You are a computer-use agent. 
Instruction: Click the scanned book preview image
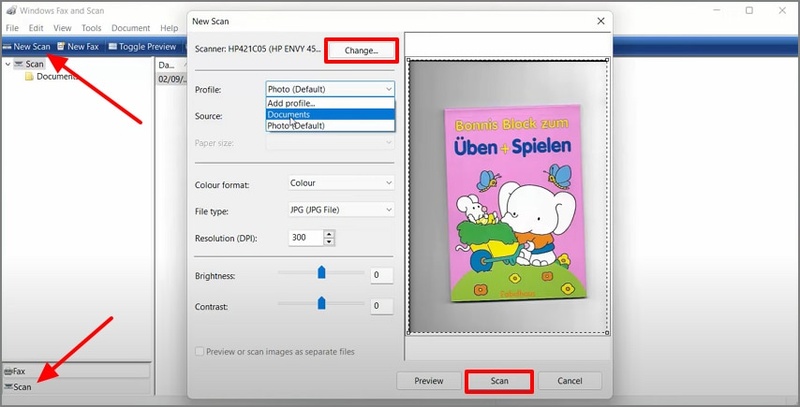[x=515, y=203]
